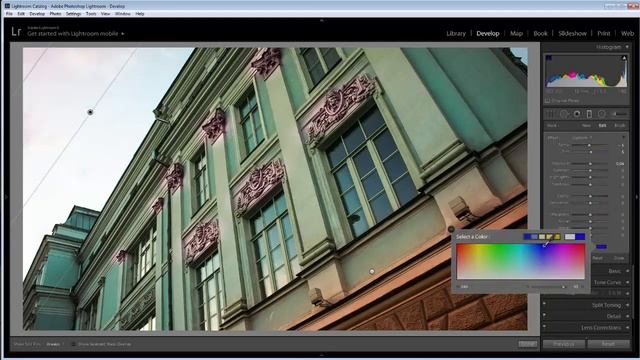Image resolution: width=640 pixels, height=360 pixels.
Task: Hide right panel group arrow
Action: coord(637,197)
